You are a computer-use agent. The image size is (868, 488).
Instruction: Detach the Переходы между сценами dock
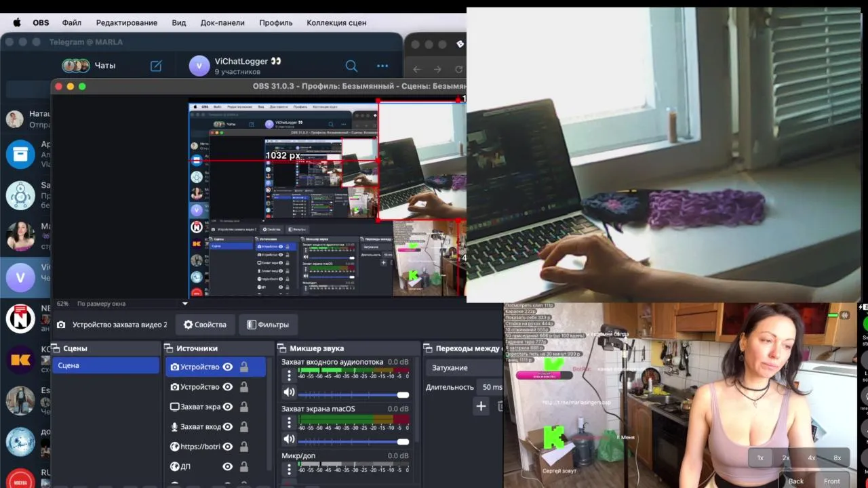[x=429, y=348]
